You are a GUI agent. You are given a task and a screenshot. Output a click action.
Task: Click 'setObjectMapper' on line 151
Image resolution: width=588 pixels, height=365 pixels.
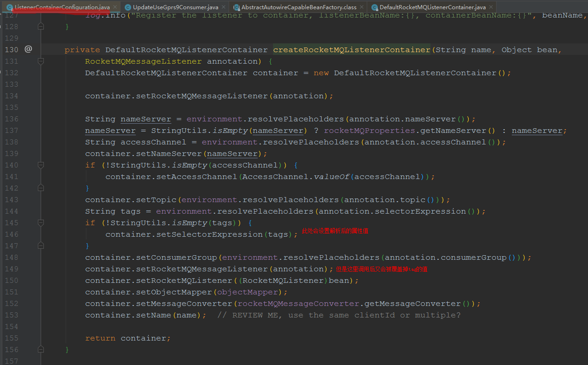(x=174, y=292)
